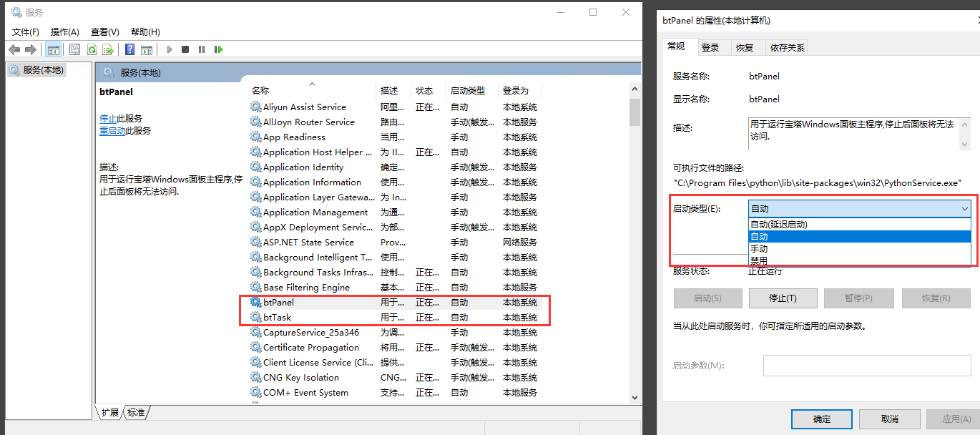Click gear icon of COM+ Event System
This screenshot has width=980, height=435.
256,392
